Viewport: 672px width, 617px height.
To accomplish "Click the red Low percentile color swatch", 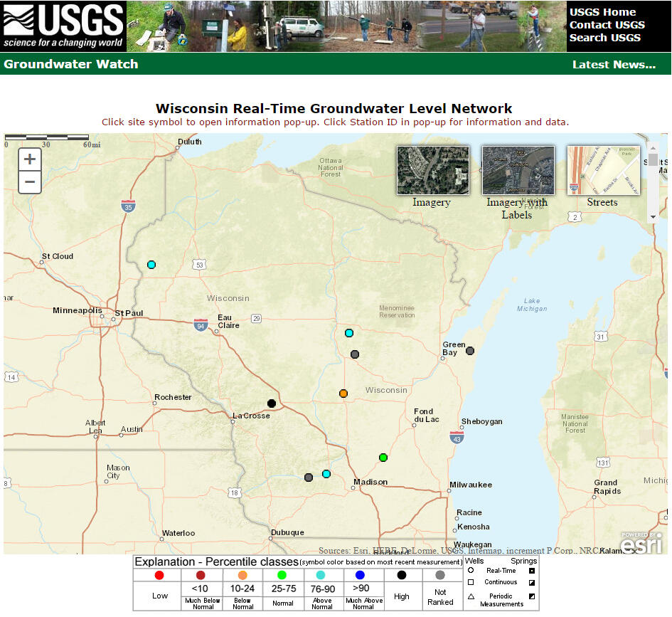I will coord(158,575).
